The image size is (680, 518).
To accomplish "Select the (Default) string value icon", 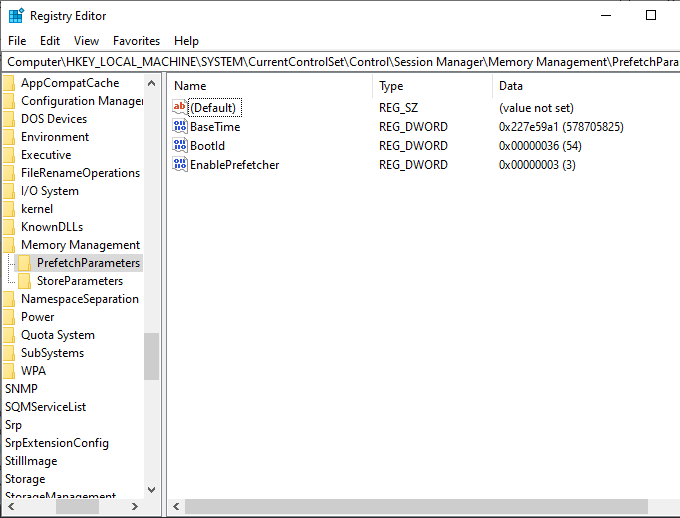I will tap(180, 108).
